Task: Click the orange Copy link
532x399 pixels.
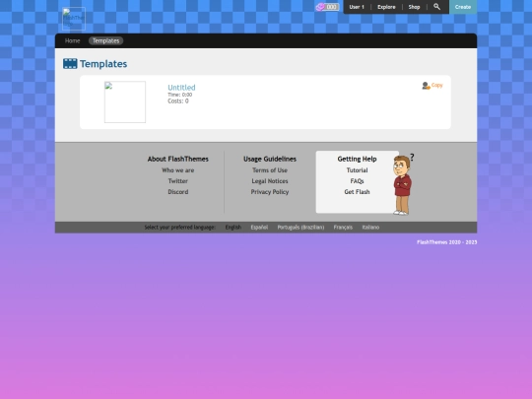Action: point(437,85)
